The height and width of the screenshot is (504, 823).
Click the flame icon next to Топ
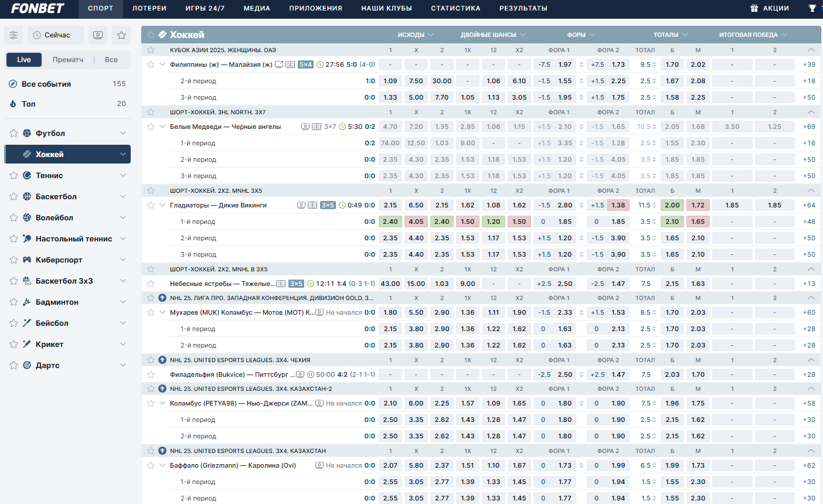(13, 104)
